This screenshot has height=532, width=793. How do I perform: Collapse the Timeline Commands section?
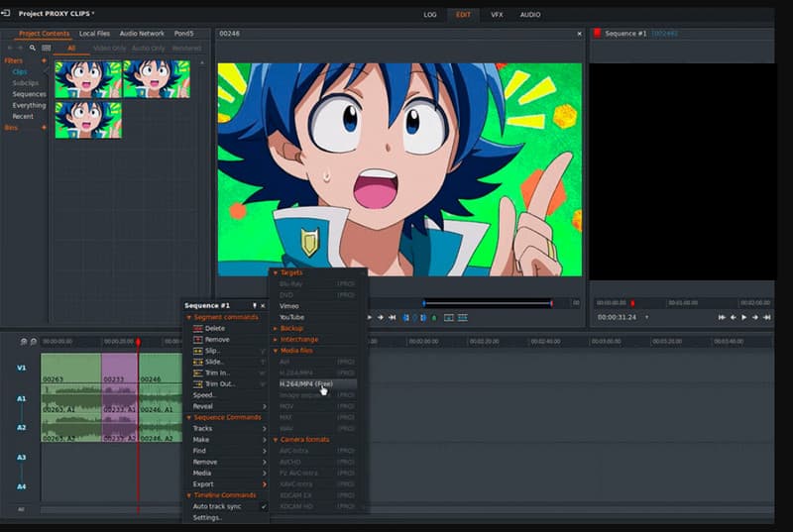click(x=189, y=495)
